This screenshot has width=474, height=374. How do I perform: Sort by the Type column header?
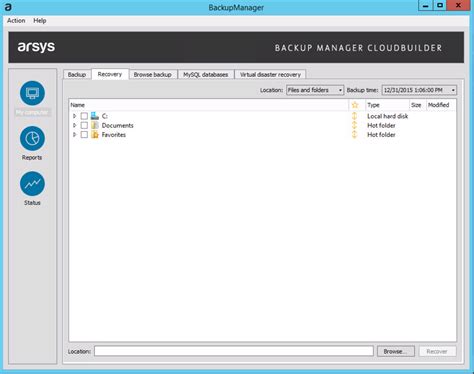coord(387,105)
